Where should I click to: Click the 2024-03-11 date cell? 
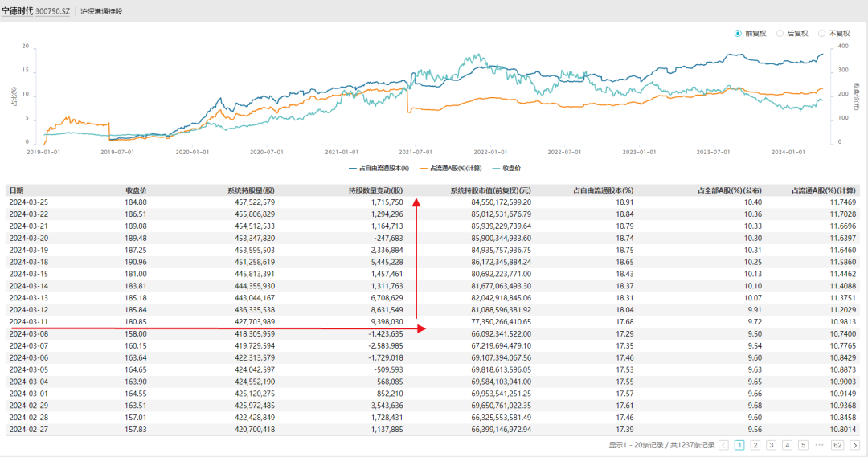(29, 322)
